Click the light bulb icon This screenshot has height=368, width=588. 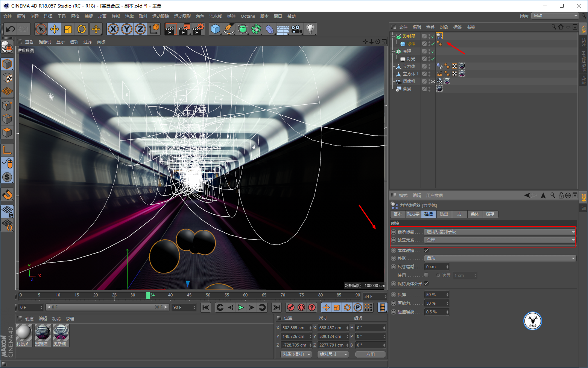click(x=310, y=29)
